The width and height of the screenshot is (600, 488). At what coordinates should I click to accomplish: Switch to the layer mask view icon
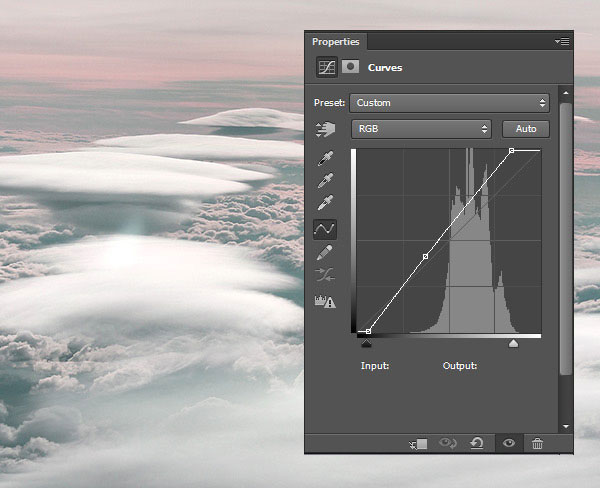pyautogui.click(x=350, y=68)
